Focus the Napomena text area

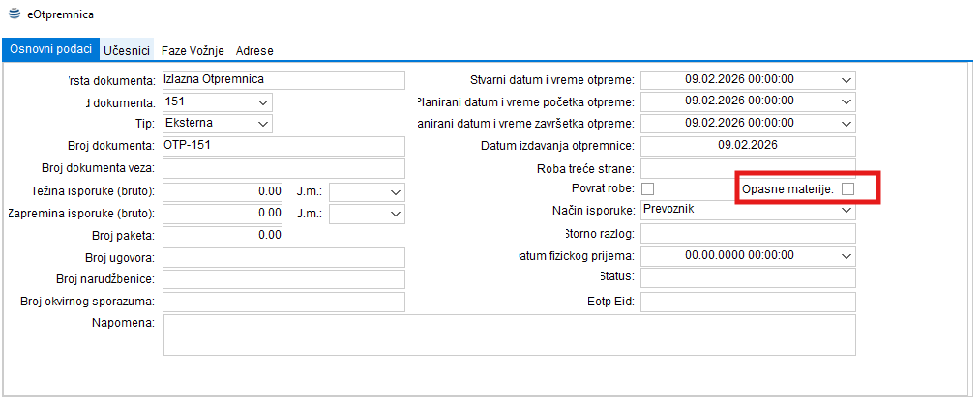tap(509, 334)
